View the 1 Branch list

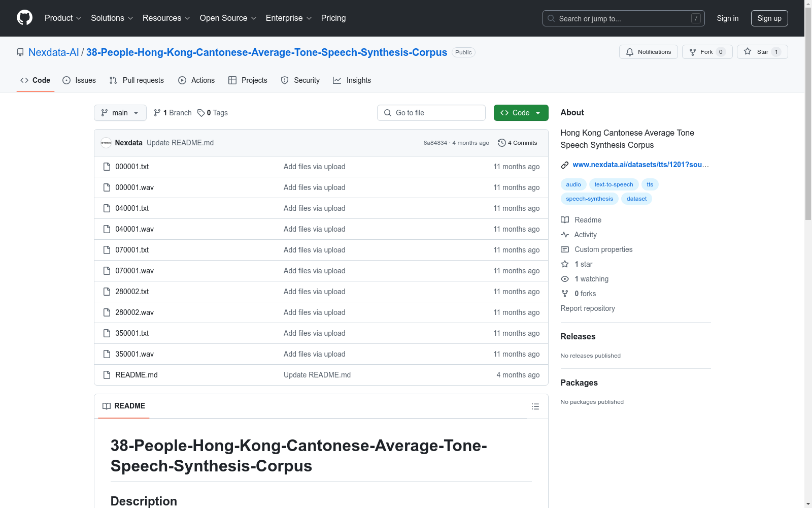click(173, 113)
